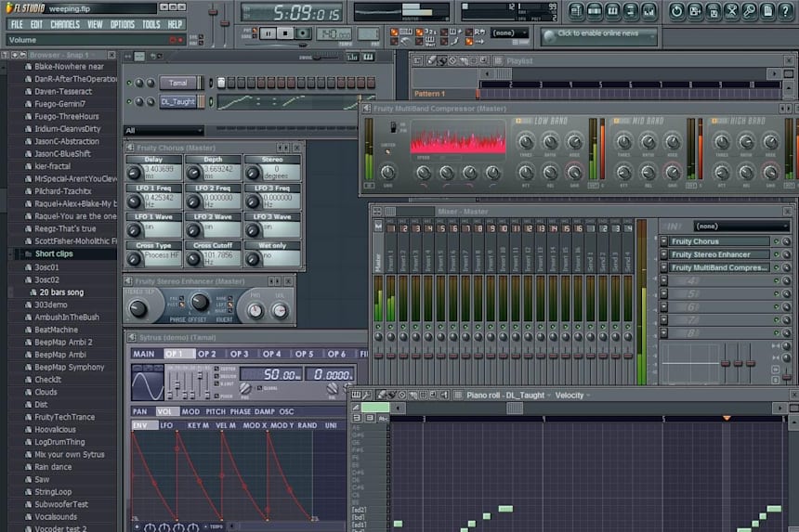This screenshot has height=532, width=799.
Task: Click the keyboard icon in the Piano roll toolbar
Action: pyautogui.click(x=356, y=395)
